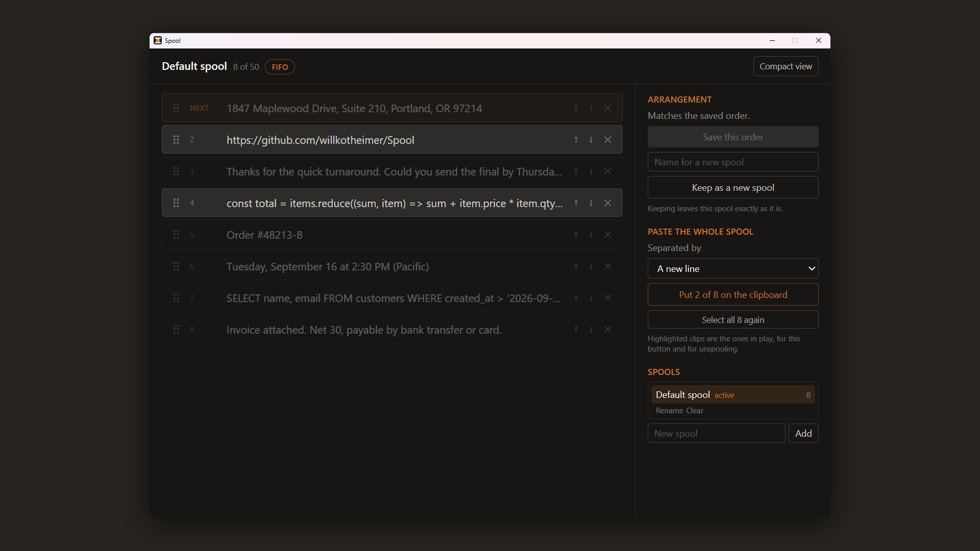Viewport: 980px width, 551px height.
Task: Toggle selection of the Order #48213-B clip
Action: click(392, 235)
